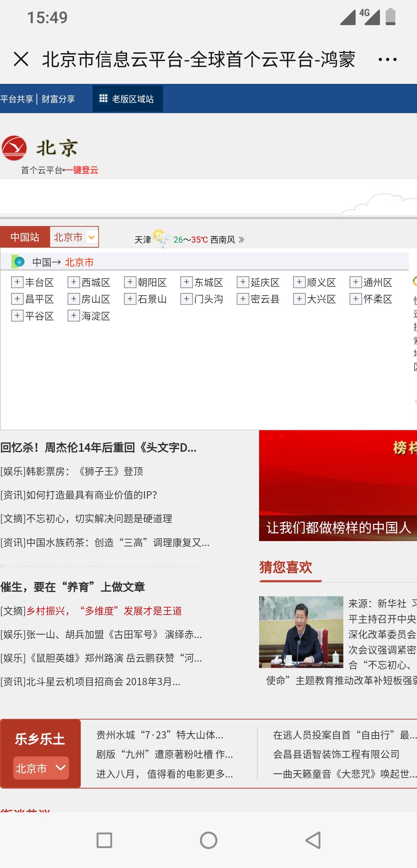Open headline 催生，要在“养育”上做文章
The width and height of the screenshot is (417, 868).
point(73,587)
